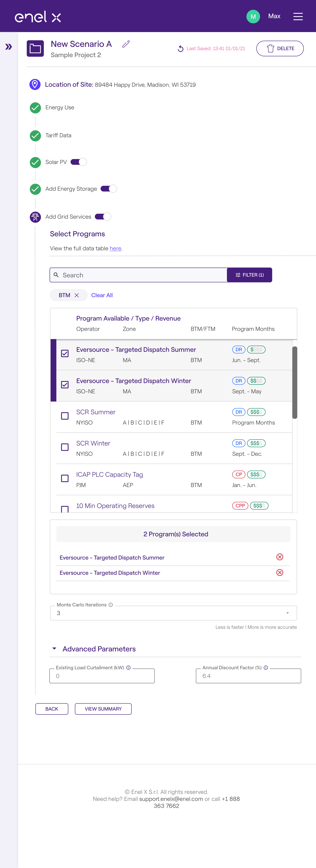Click the revenue $ badge on Dispatch Summer
The width and height of the screenshot is (316, 868).
point(256,350)
